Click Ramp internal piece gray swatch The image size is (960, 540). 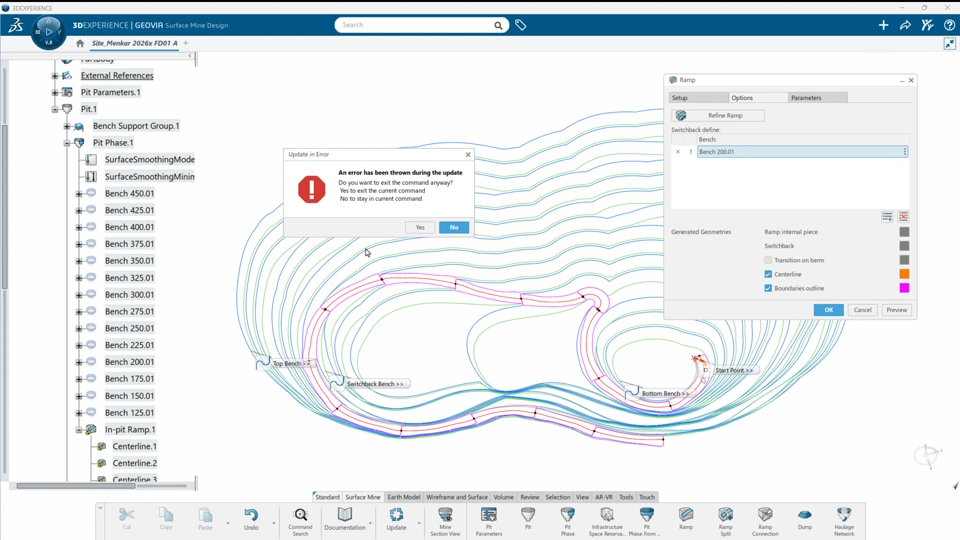(x=904, y=231)
